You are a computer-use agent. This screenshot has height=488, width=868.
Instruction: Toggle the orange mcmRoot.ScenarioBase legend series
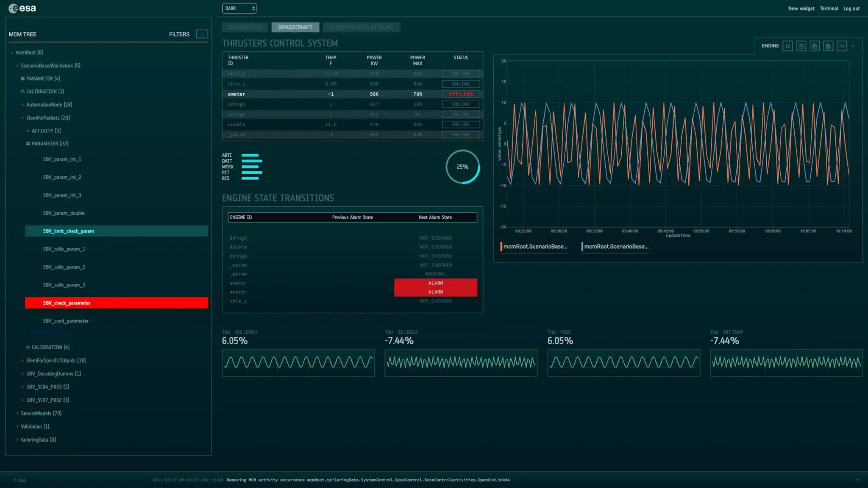pyautogui.click(x=535, y=247)
